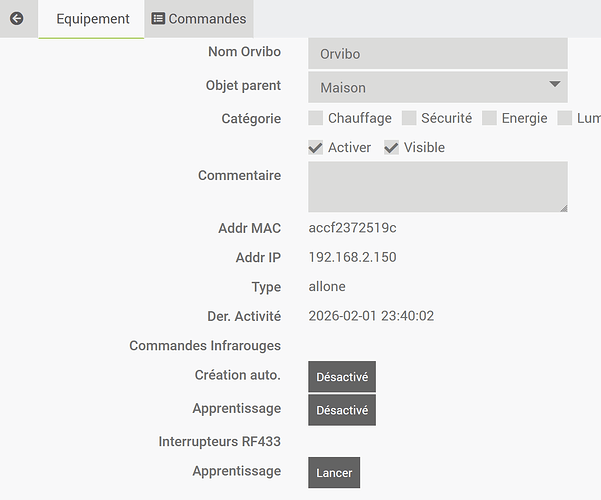This screenshot has width=601, height=500.
Task: Click the IP address 192.168.2.150
Action: [x=352, y=257]
